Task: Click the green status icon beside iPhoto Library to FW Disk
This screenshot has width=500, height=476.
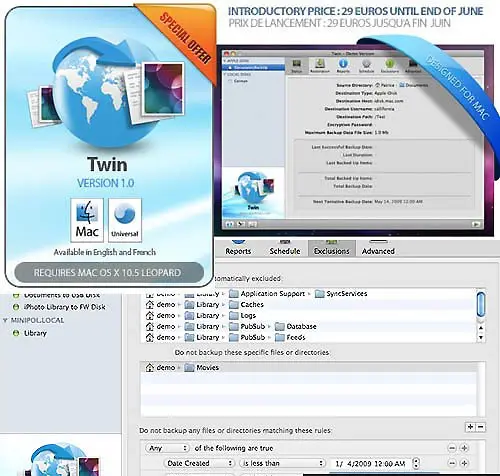Action: 16,307
